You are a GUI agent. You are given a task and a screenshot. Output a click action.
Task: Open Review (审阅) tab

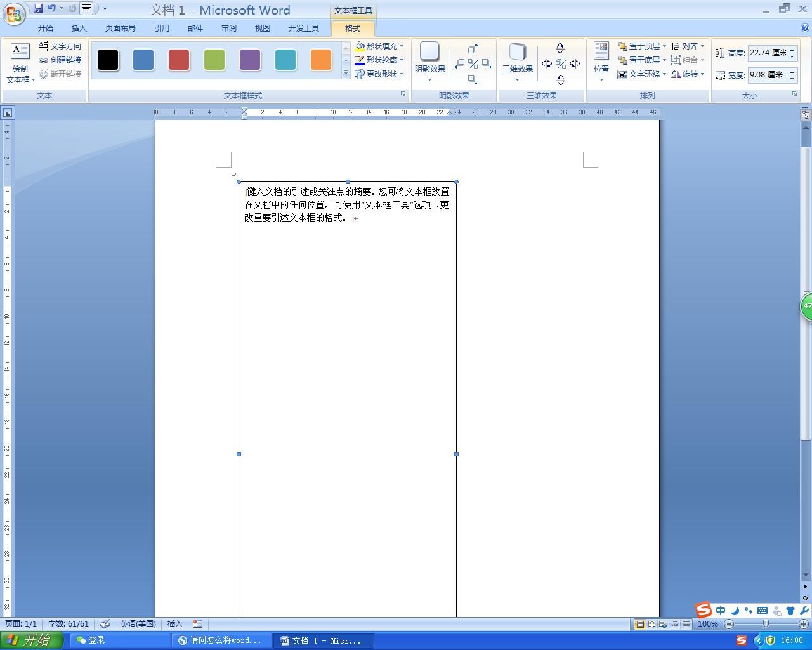point(229,29)
